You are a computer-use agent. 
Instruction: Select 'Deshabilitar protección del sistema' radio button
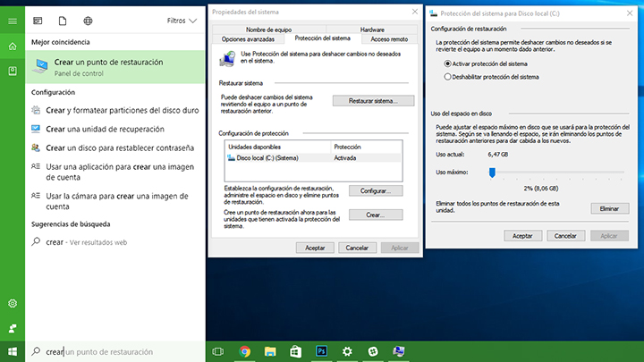pyautogui.click(x=448, y=77)
